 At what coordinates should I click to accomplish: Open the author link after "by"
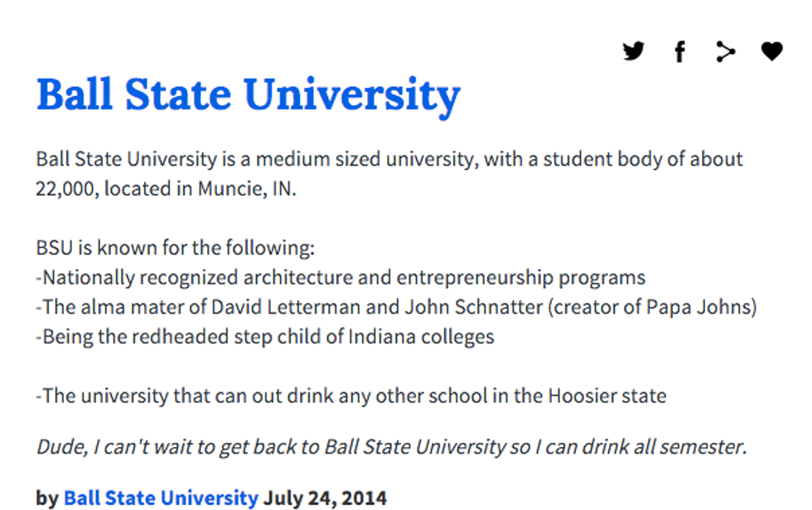pyautogui.click(x=161, y=498)
